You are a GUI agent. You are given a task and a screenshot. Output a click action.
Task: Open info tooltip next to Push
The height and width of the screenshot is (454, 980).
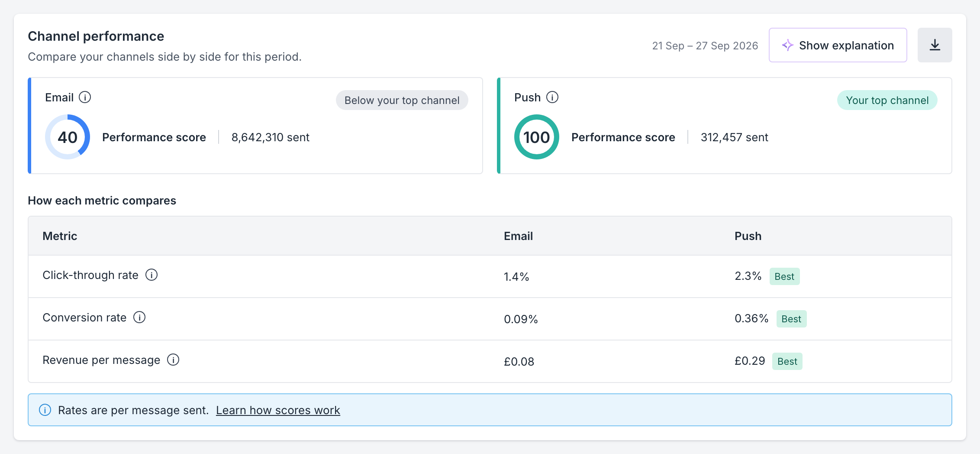(x=552, y=97)
